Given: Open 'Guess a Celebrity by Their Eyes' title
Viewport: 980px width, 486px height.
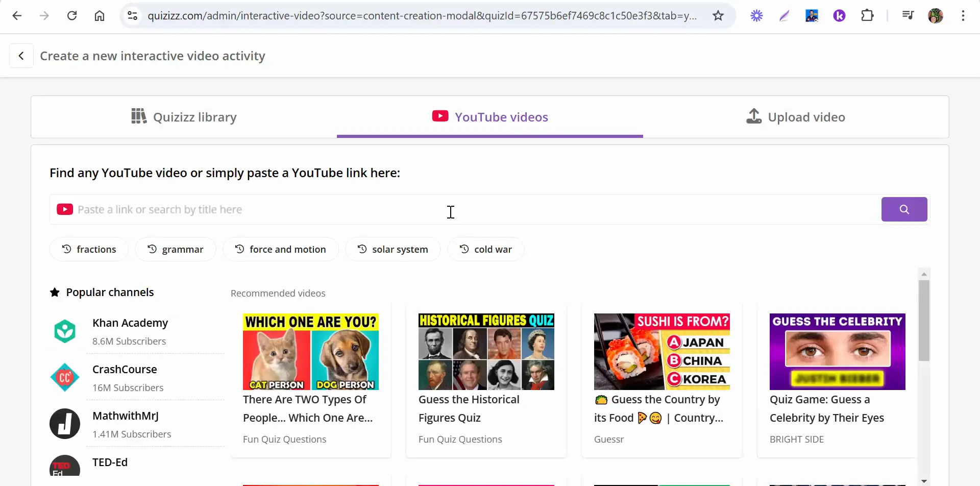Looking at the screenshot, I should [x=827, y=409].
